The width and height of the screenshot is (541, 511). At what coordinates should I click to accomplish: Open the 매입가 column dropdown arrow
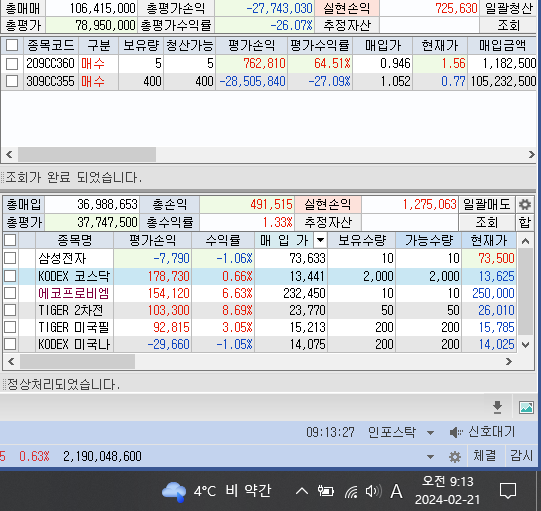click(320, 240)
